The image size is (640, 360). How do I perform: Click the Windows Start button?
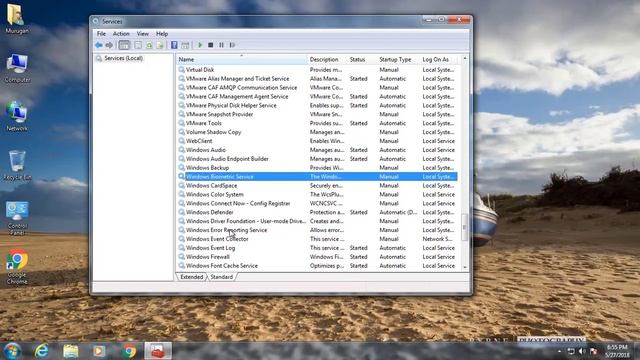coord(12,351)
